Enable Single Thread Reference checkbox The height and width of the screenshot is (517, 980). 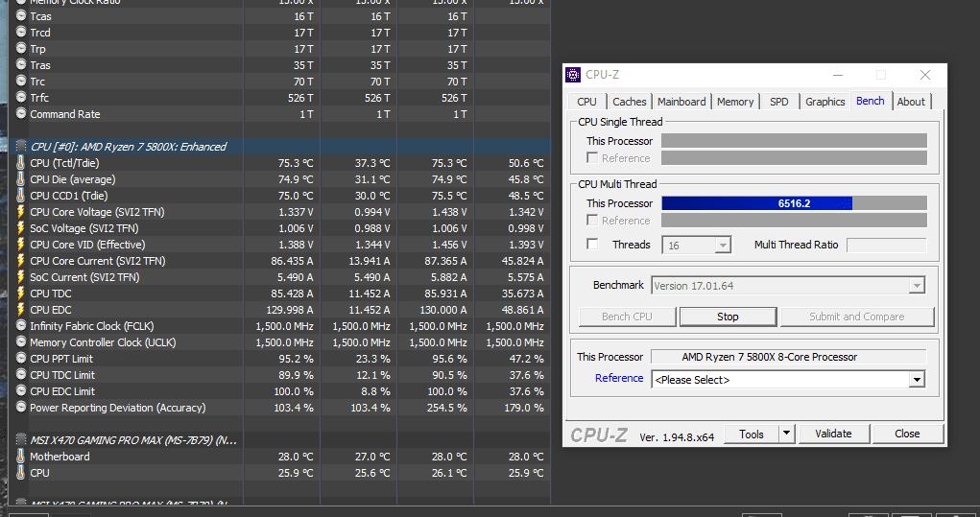click(x=592, y=158)
